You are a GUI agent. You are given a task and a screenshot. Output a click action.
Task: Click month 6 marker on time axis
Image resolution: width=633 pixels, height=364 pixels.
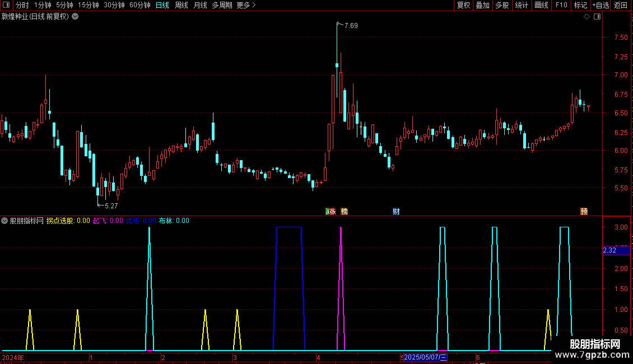coord(478,358)
